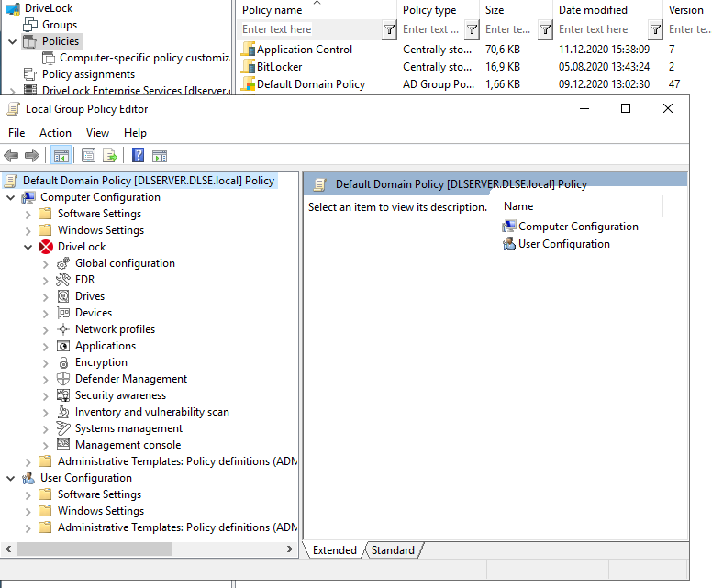Open the Help menu

coord(135,133)
